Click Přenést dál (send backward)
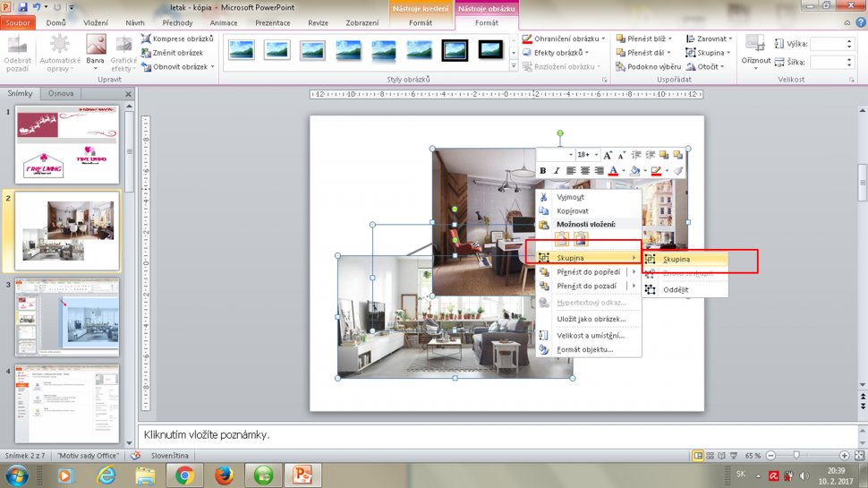 (x=643, y=53)
